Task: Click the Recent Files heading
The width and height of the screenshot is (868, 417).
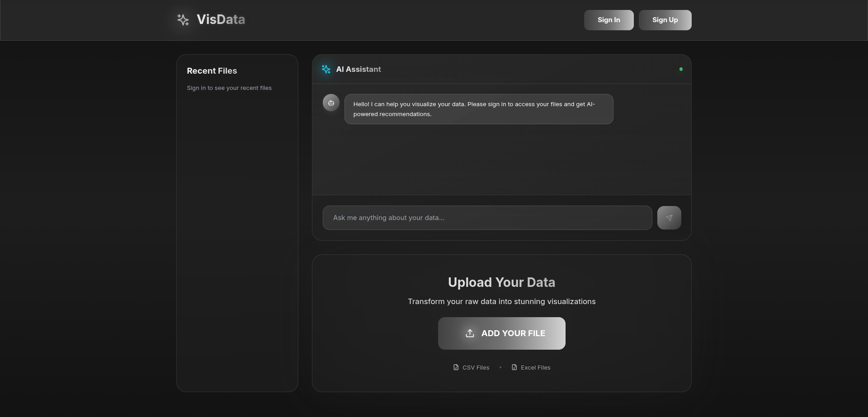Action: click(x=212, y=71)
